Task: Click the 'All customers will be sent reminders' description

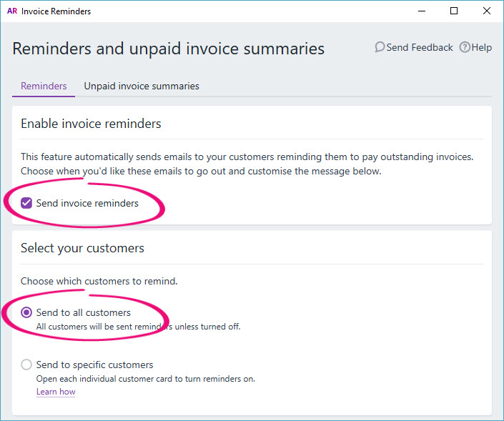Action: click(138, 327)
